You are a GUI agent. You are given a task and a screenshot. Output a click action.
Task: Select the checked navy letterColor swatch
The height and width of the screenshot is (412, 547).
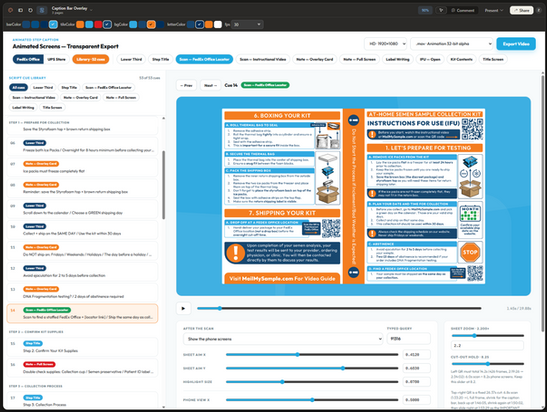(200, 24)
